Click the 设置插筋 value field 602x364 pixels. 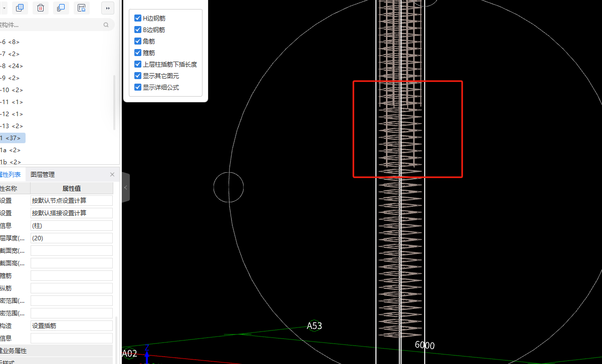click(x=72, y=325)
